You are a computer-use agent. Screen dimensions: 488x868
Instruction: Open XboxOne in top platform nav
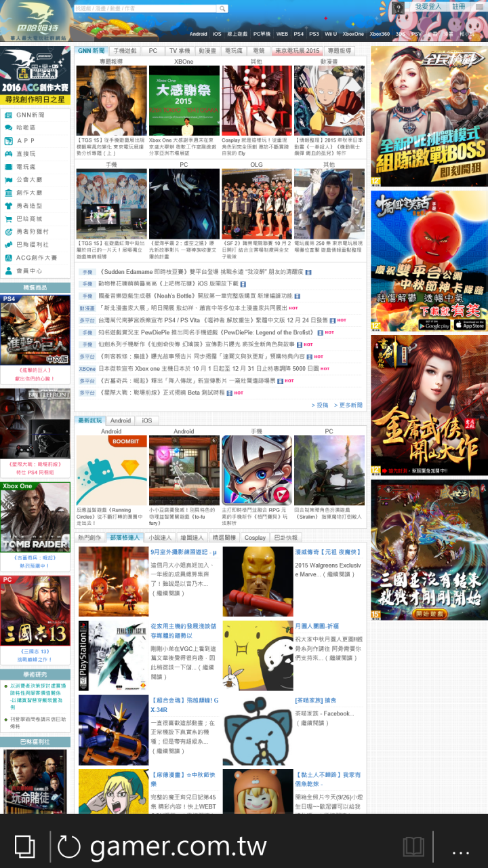(x=353, y=34)
